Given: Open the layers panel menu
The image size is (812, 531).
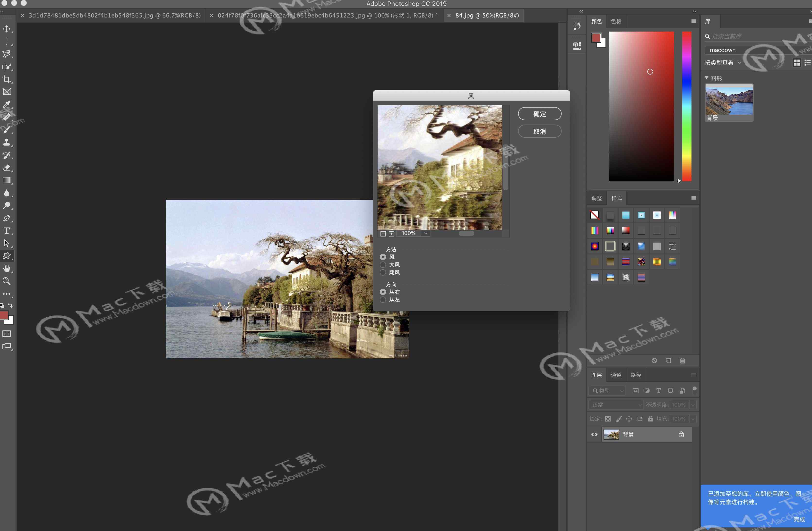Looking at the screenshot, I should [x=694, y=375].
